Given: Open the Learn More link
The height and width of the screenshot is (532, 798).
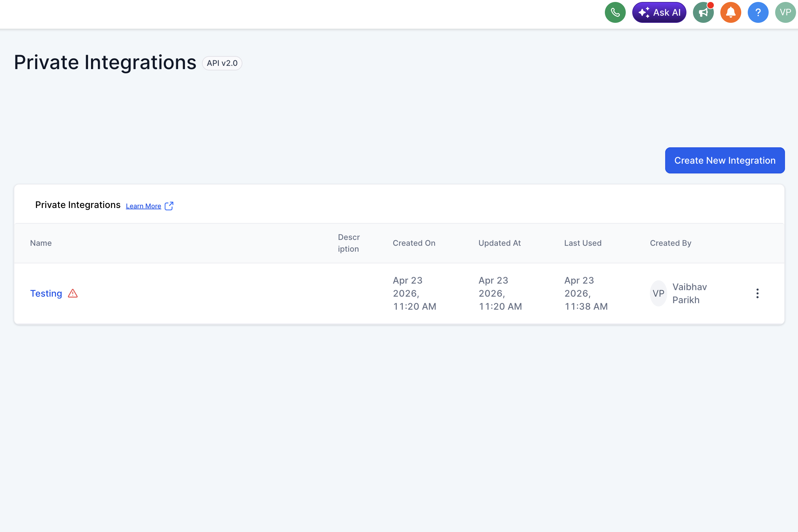Looking at the screenshot, I should (x=143, y=206).
